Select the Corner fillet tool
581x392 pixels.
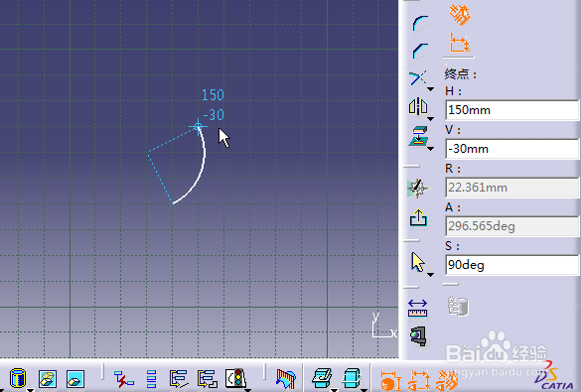(x=421, y=24)
